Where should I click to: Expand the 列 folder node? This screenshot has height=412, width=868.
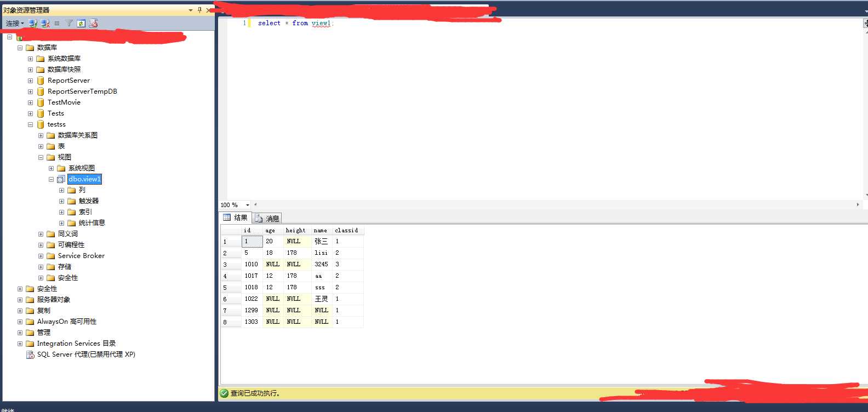pos(61,190)
